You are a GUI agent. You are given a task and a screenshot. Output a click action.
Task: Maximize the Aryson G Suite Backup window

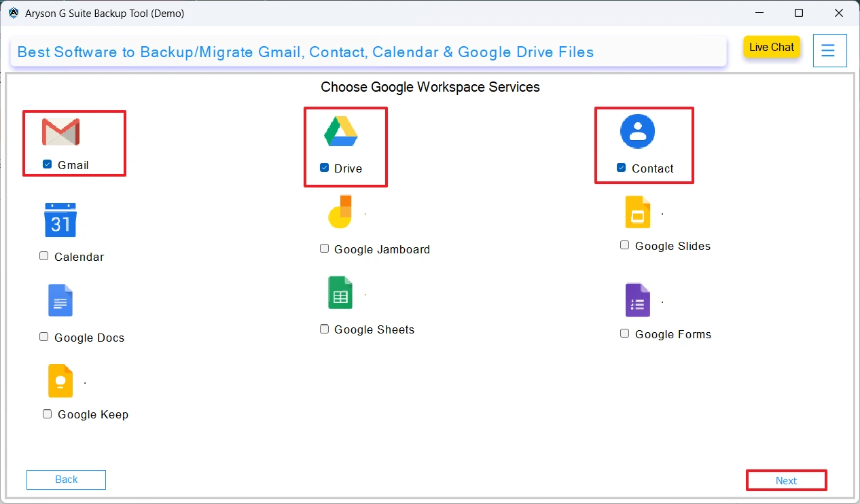pyautogui.click(x=799, y=13)
